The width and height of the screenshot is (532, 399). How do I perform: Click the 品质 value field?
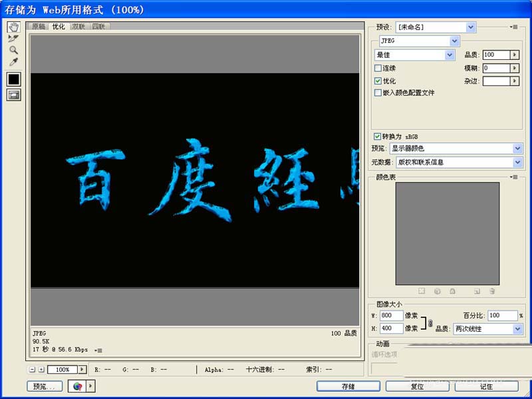click(496, 55)
